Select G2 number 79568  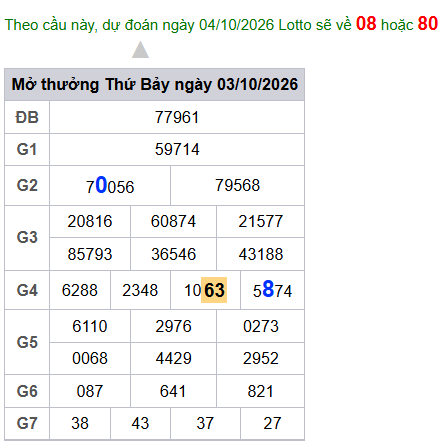(x=237, y=185)
